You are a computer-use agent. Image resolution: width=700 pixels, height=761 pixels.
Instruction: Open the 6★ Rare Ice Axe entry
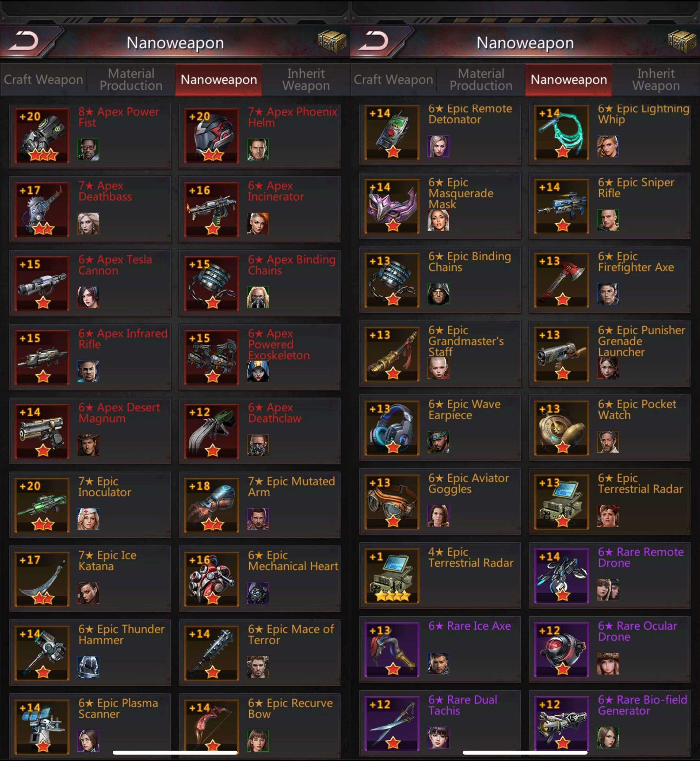(440, 649)
